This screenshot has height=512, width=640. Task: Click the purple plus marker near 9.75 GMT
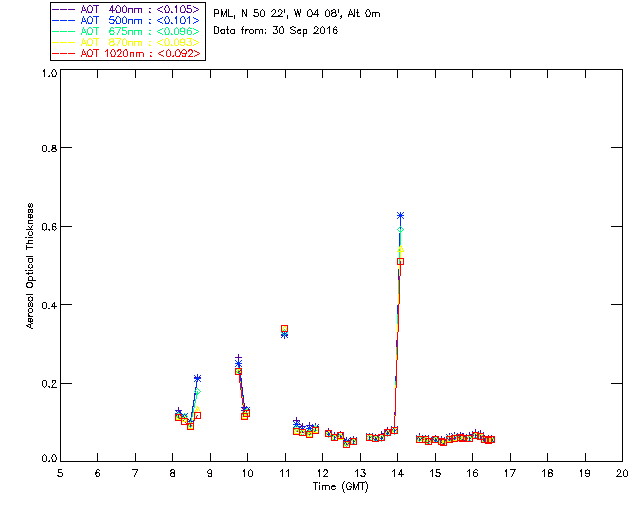[238, 358]
